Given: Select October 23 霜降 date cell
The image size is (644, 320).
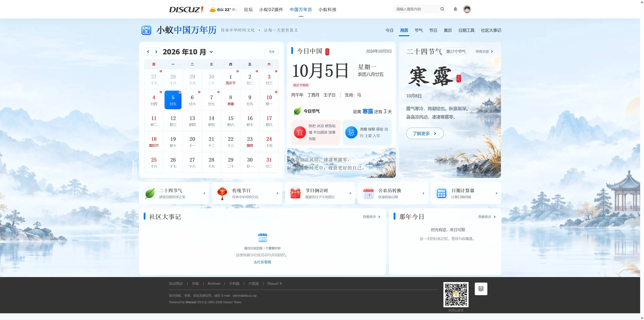Looking at the screenshot, I should tap(250, 142).
